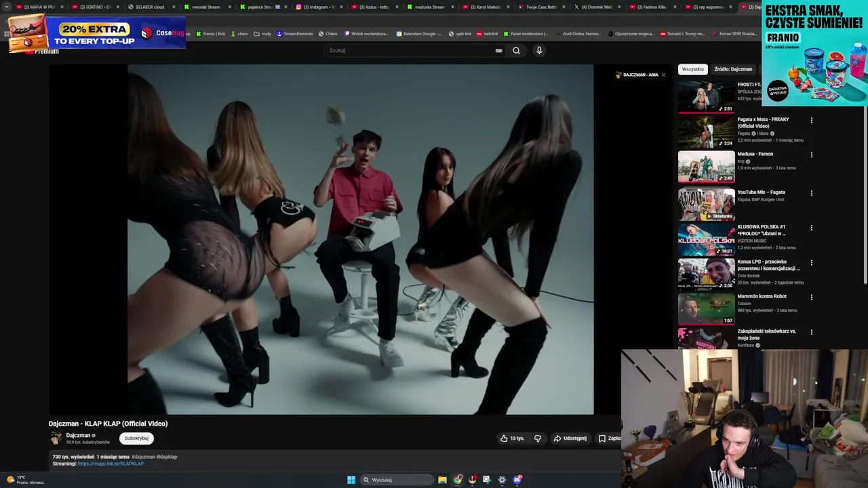Click the taskbar Wyszukaj search box

[x=397, y=480]
